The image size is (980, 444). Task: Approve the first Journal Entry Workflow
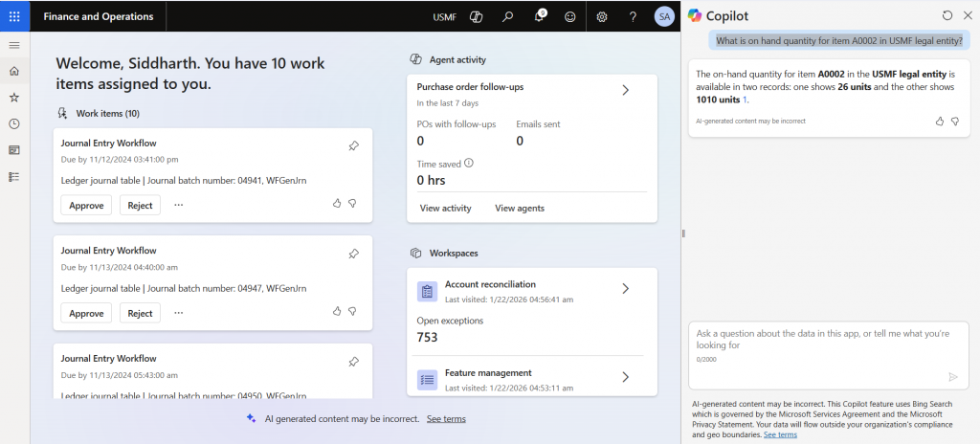click(86, 205)
